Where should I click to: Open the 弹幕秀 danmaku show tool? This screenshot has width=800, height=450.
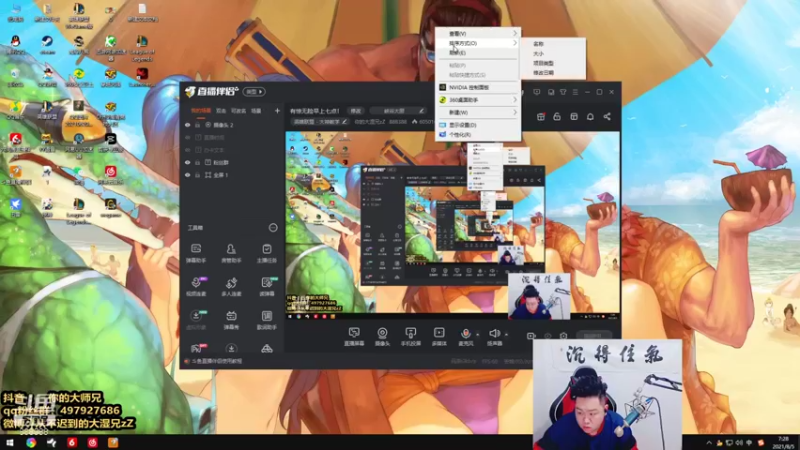pyautogui.click(x=231, y=320)
